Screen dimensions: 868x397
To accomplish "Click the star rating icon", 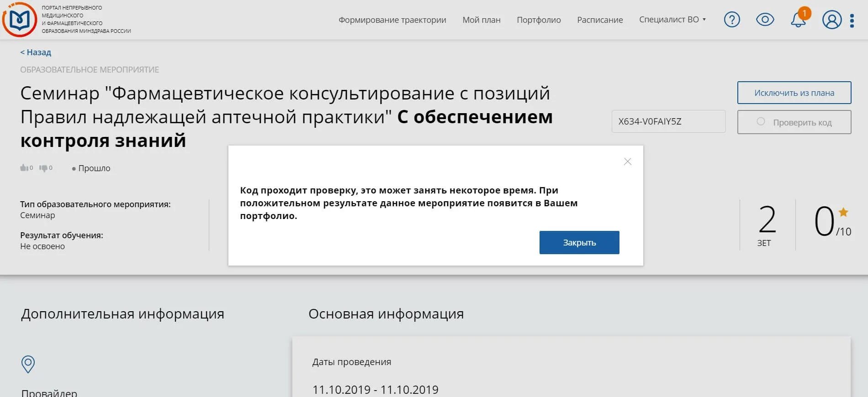I will [843, 212].
